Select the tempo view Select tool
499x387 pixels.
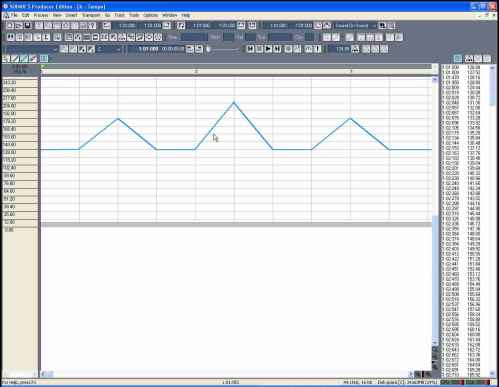coord(6,59)
